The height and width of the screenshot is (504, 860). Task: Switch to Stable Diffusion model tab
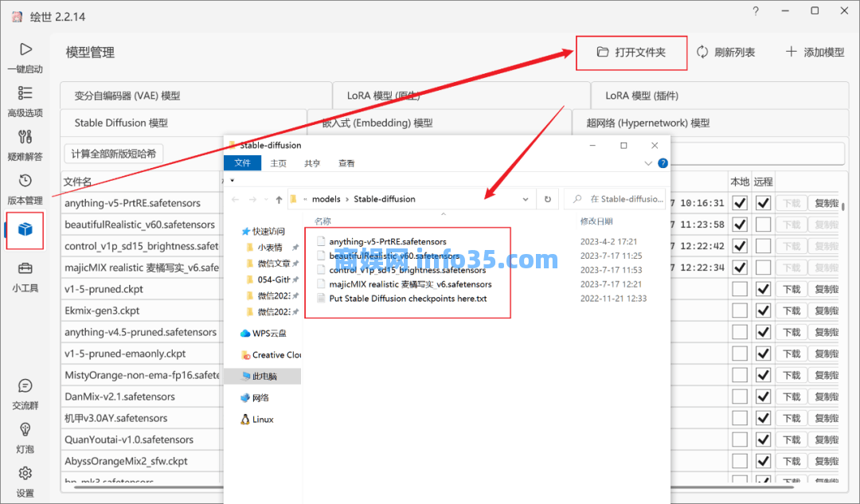click(183, 123)
